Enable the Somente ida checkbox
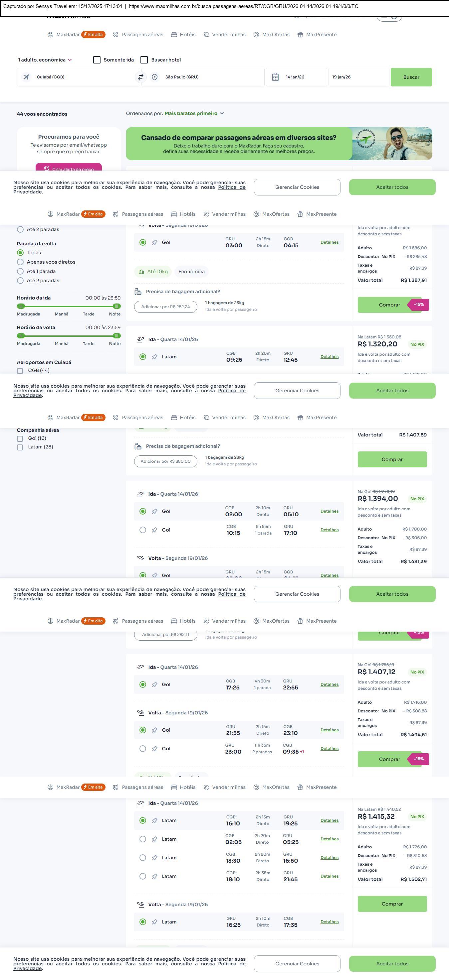 pos(97,60)
